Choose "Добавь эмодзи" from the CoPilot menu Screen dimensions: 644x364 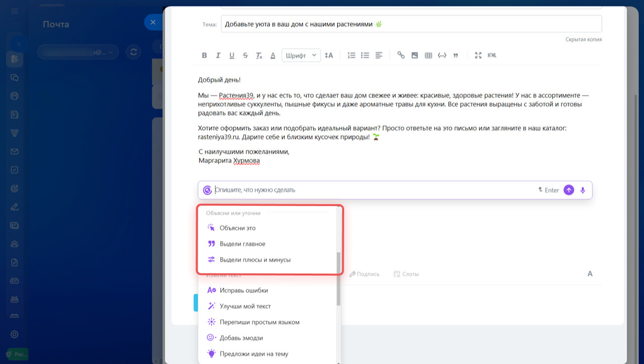[x=268, y=338]
